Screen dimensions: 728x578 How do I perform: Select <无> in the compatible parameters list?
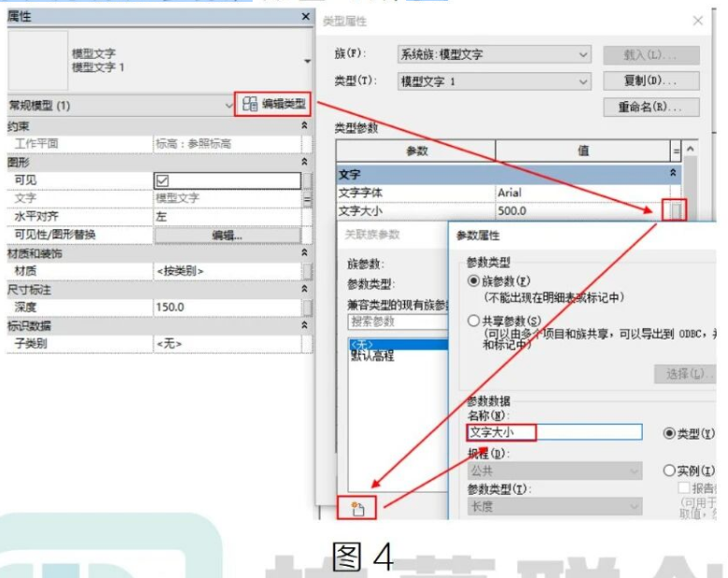point(400,344)
